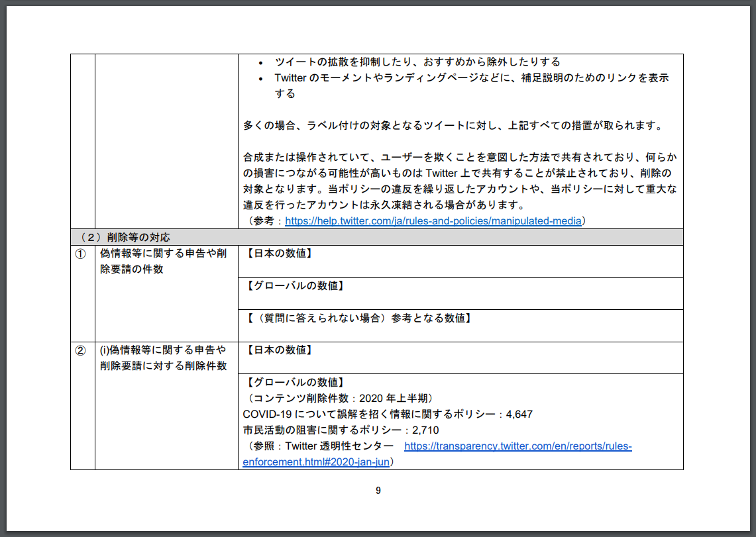Click '【(質問に答えられない場合)参考となる数値】' cell
Screen dimensions: 756x537
(460, 326)
